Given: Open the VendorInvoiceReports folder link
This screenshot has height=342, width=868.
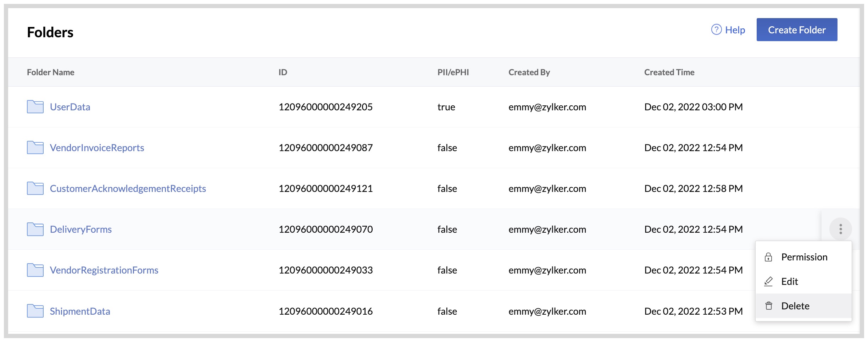Looking at the screenshot, I should pyautogui.click(x=97, y=148).
